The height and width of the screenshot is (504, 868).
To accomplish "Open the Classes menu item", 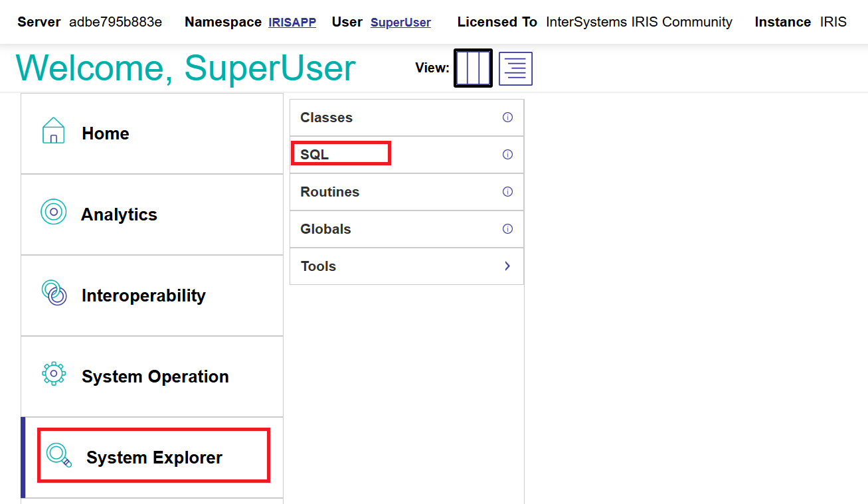I will (326, 118).
